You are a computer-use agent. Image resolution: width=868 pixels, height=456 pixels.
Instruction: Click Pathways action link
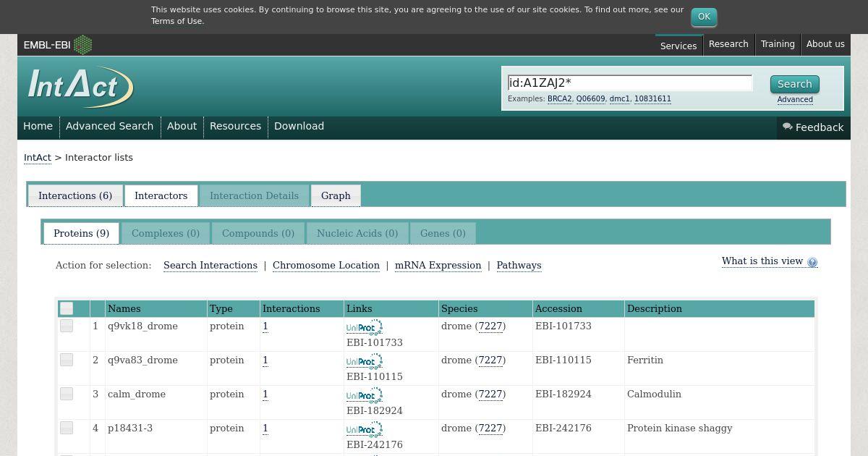[519, 265]
